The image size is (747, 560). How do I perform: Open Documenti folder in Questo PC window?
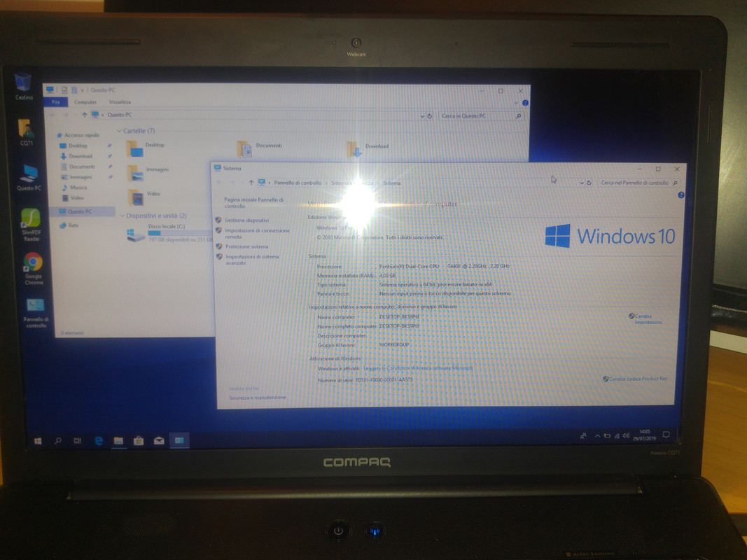coord(259,148)
